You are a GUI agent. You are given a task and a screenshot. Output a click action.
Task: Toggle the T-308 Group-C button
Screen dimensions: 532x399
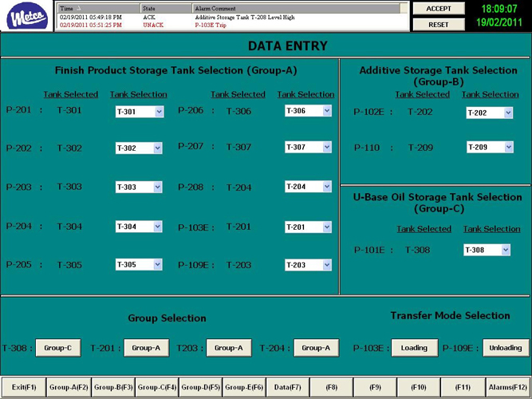coord(58,348)
